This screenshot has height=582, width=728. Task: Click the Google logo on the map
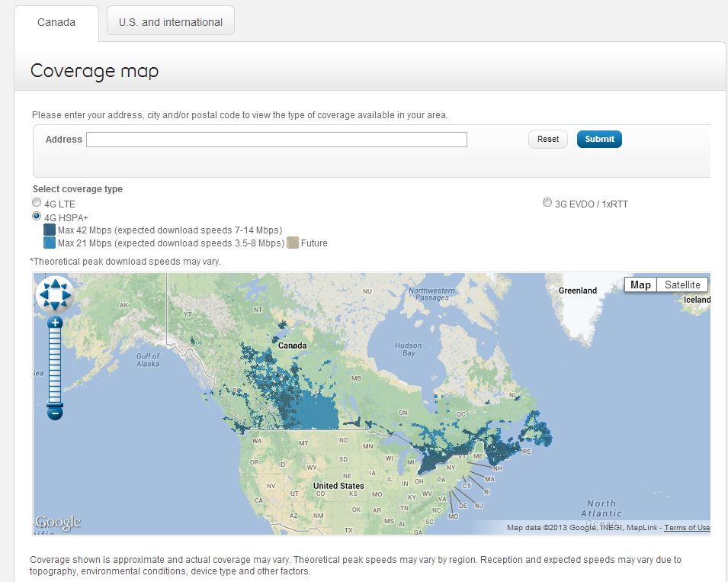58,523
